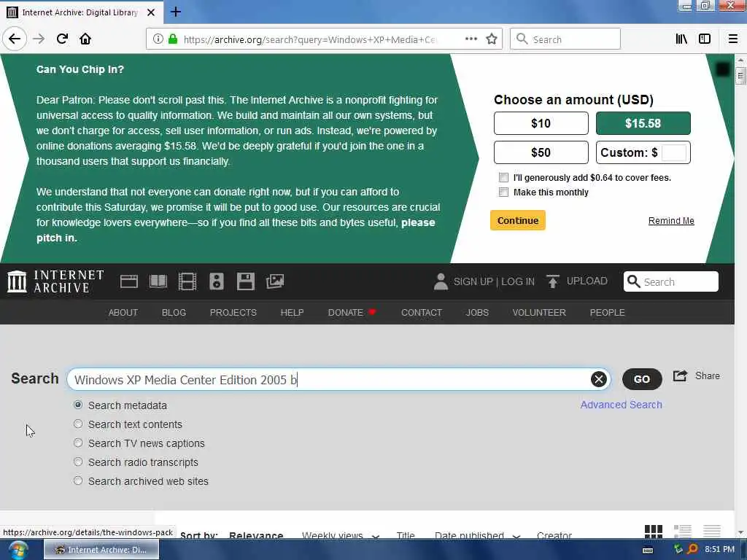The width and height of the screenshot is (747, 560).
Task: Click the Custom donation amount field
Action: click(674, 152)
